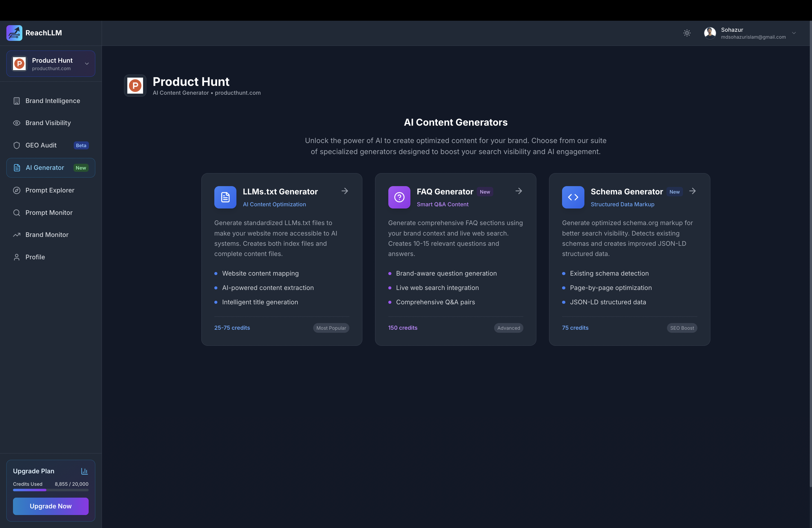Toggle the light/dark theme sun icon
812x528 pixels.
tap(687, 33)
